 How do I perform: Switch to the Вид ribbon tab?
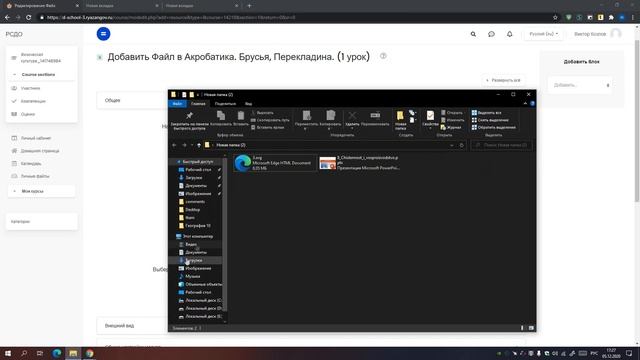248,104
